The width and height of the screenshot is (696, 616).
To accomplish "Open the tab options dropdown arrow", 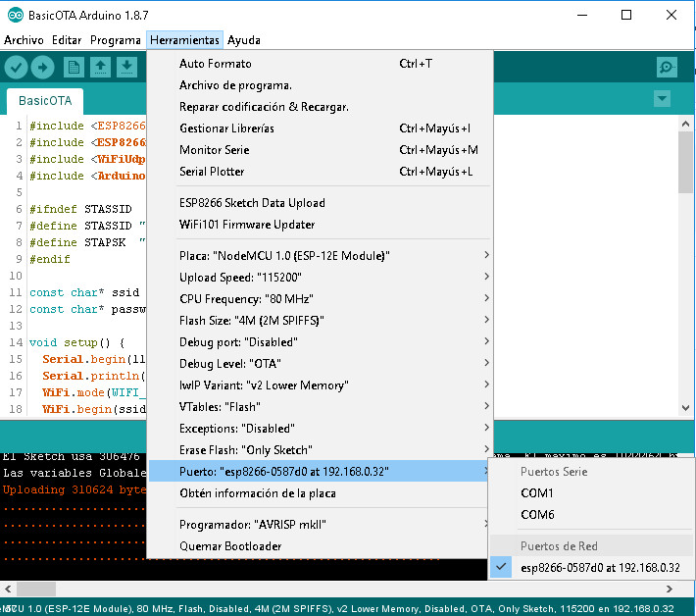I will pyautogui.click(x=662, y=99).
